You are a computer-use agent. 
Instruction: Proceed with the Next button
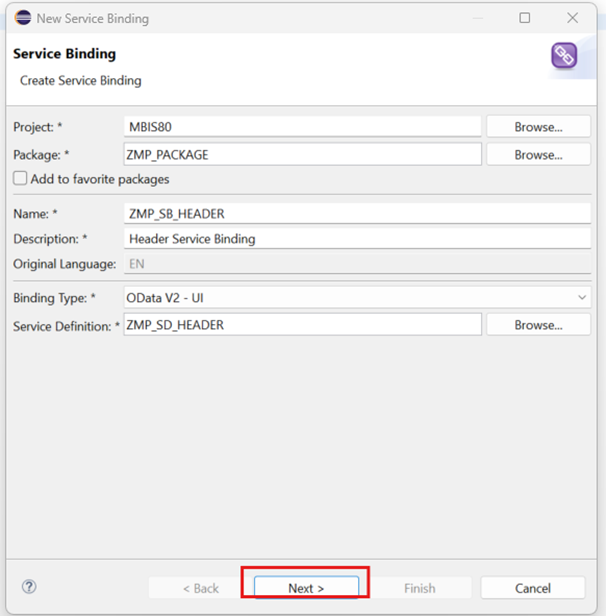click(x=306, y=588)
